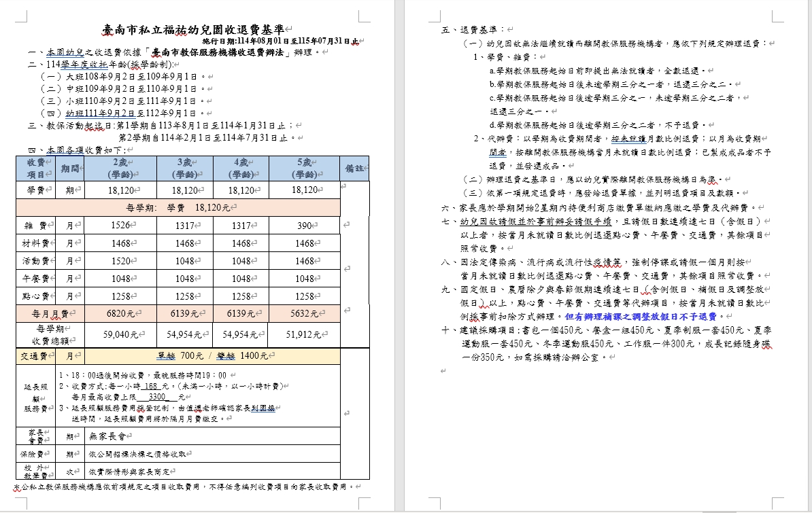Screen dimensions: 812x513
Task: Click the 備註 header cell
Action: (354, 168)
